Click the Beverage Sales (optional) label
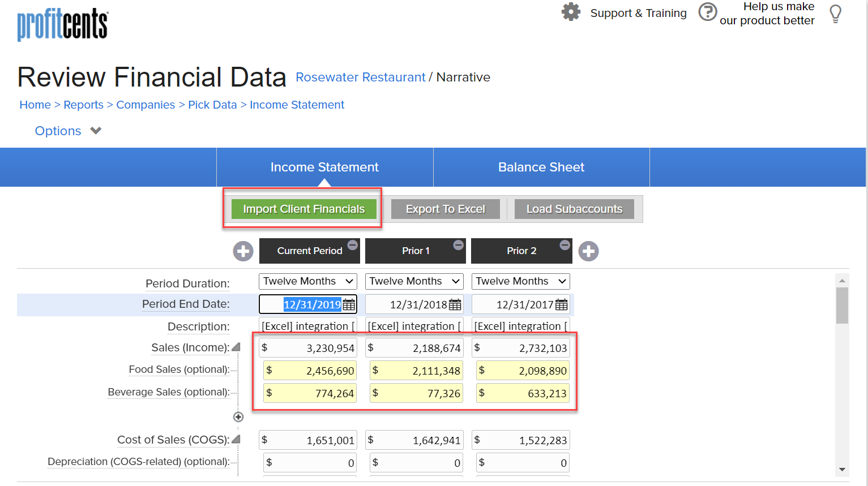Image resolution: width=868 pixels, height=486 pixels. point(169,392)
